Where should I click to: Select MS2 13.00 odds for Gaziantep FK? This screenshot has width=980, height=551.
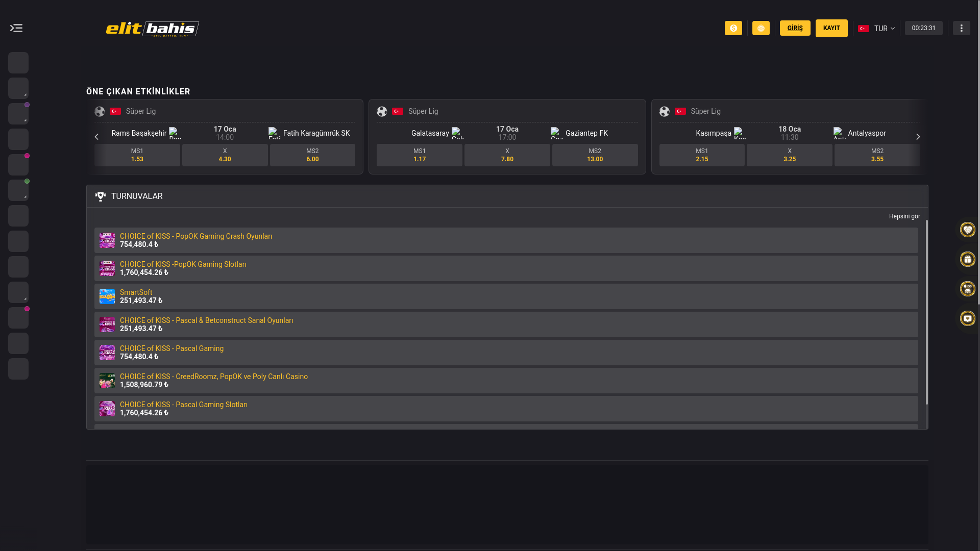[595, 155]
